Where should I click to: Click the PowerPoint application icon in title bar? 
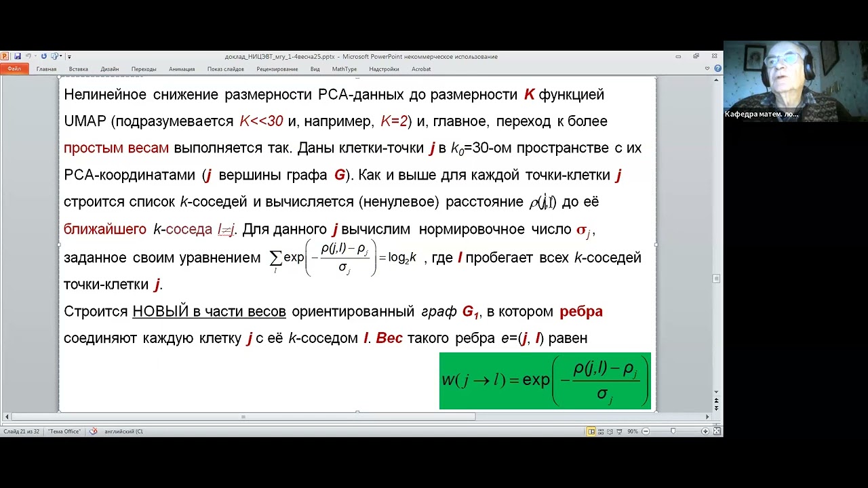(x=5, y=56)
